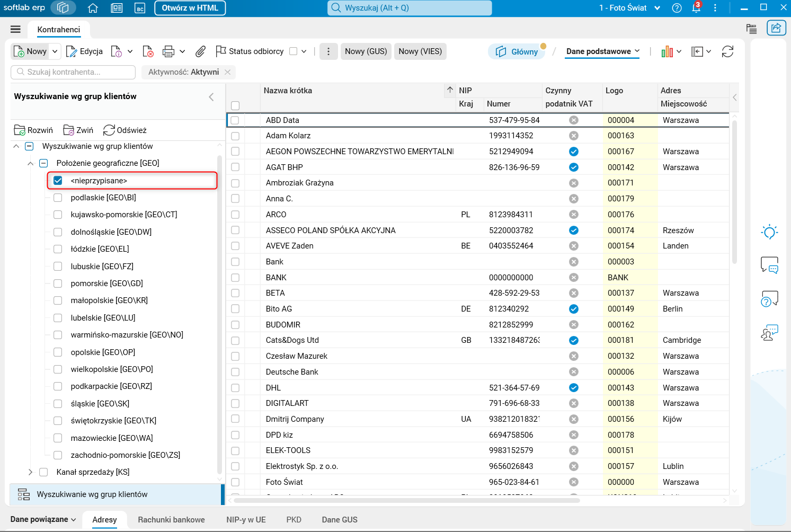Check the mazowieckie [GEO\WA] checkbox
Image resolution: width=791 pixels, height=532 pixels.
58,438
